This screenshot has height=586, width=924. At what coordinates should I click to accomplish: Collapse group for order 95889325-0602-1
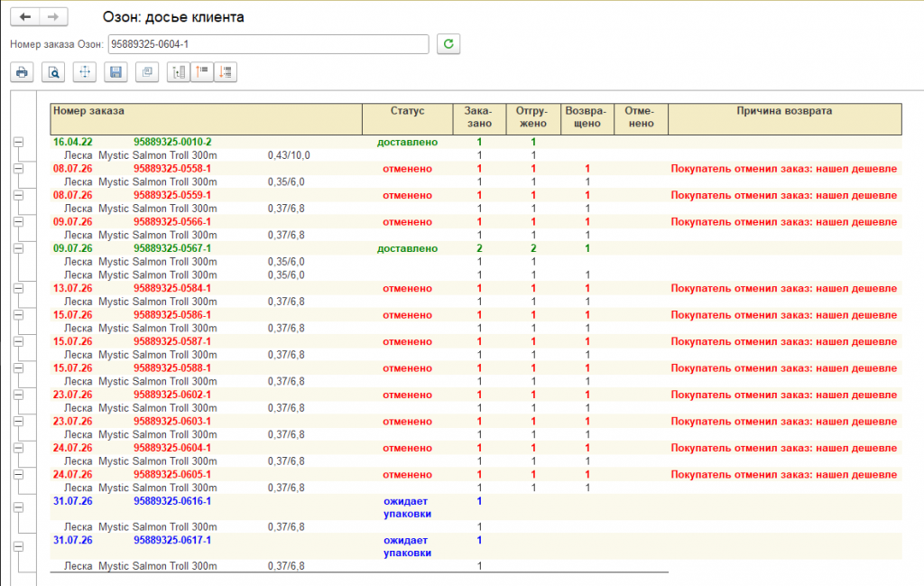point(19,395)
